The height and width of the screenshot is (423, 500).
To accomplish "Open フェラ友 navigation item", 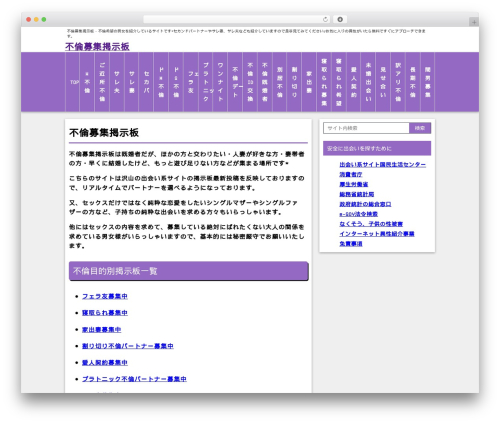I will (191, 82).
